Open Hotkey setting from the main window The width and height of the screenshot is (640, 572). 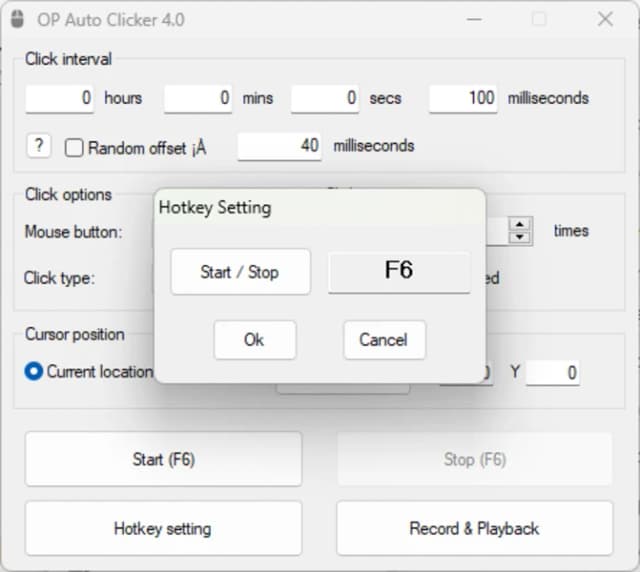(163, 529)
